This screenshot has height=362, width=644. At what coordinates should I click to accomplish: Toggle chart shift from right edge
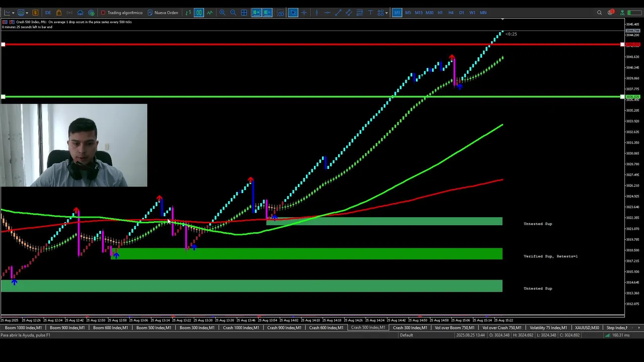click(x=267, y=13)
